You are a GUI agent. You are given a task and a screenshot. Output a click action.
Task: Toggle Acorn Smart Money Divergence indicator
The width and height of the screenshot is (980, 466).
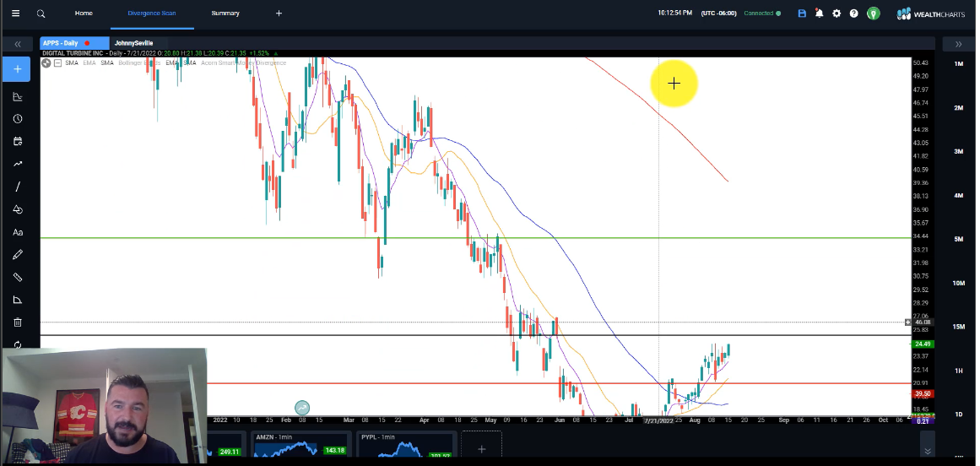click(x=243, y=63)
